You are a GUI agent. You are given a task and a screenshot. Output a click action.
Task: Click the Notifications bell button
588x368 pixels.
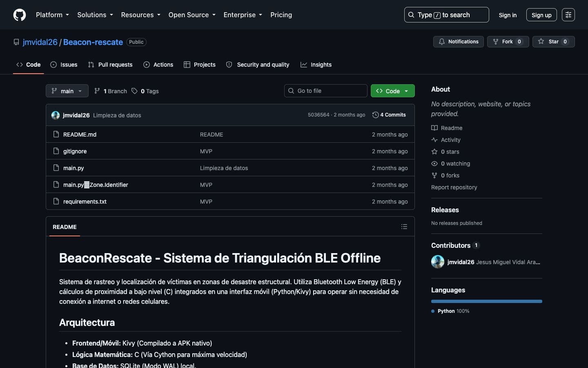(x=458, y=42)
